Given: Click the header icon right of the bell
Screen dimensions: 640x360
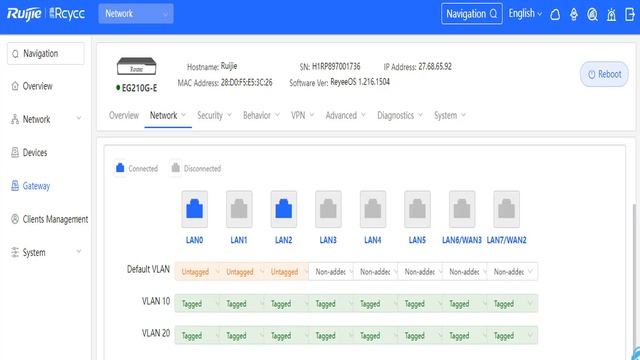Looking at the screenshot, I should click(574, 14).
